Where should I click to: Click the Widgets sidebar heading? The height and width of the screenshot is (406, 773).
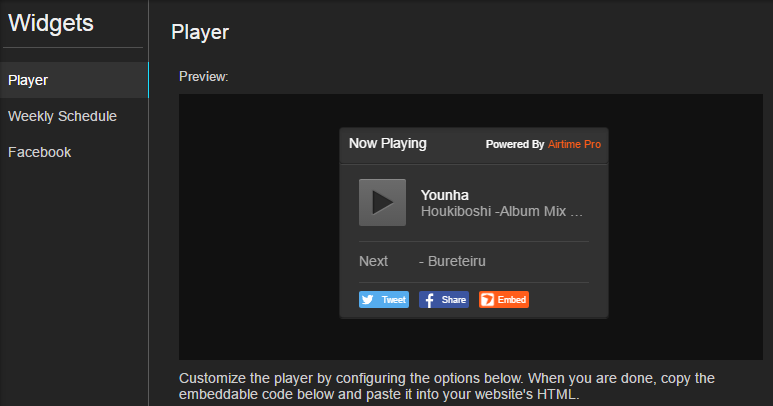(51, 22)
